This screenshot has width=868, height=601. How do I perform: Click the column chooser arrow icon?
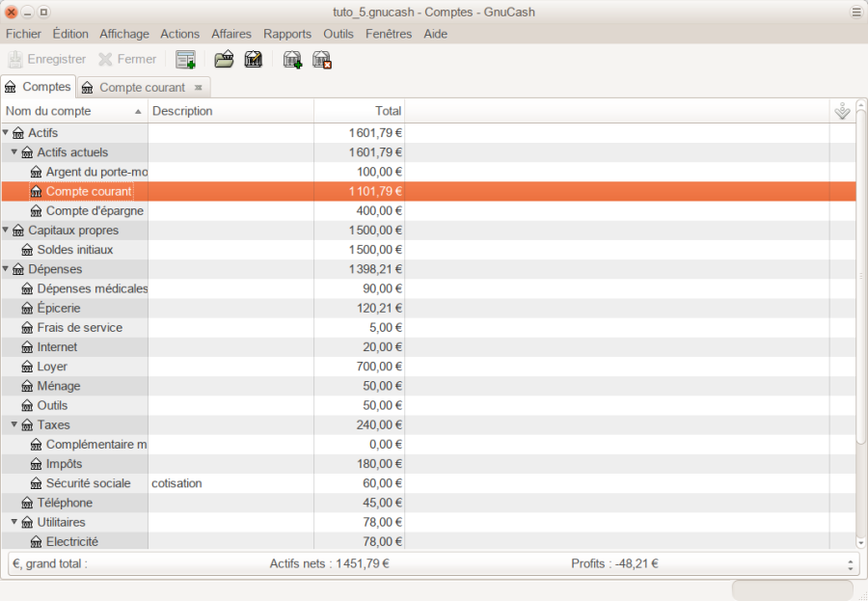[x=842, y=112]
